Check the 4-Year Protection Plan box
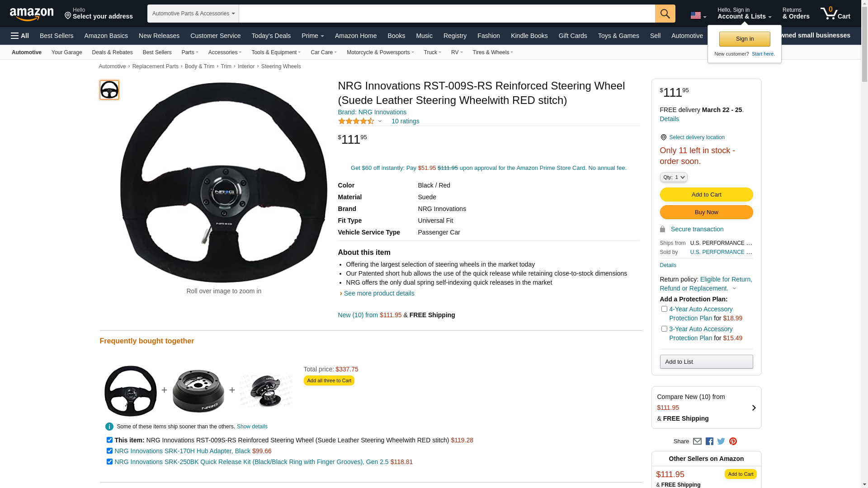 pyautogui.click(x=664, y=309)
